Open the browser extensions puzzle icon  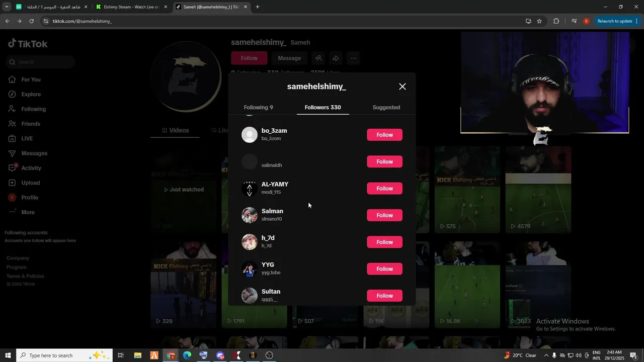coord(556,21)
